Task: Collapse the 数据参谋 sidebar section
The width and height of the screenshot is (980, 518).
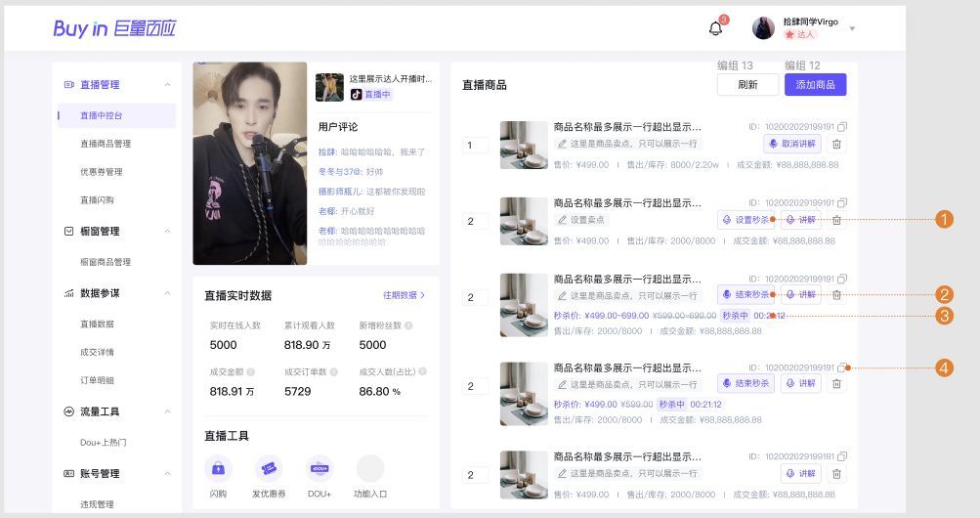Action: pos(167,293)
